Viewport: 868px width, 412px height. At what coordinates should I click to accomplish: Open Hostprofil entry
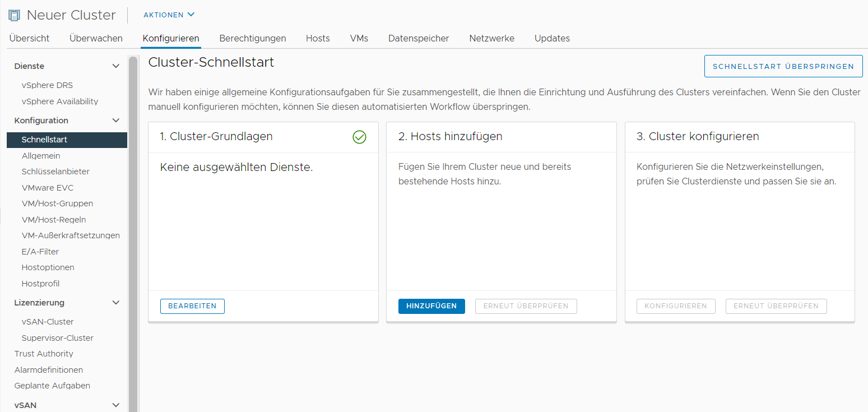click(x=40, y=284)
